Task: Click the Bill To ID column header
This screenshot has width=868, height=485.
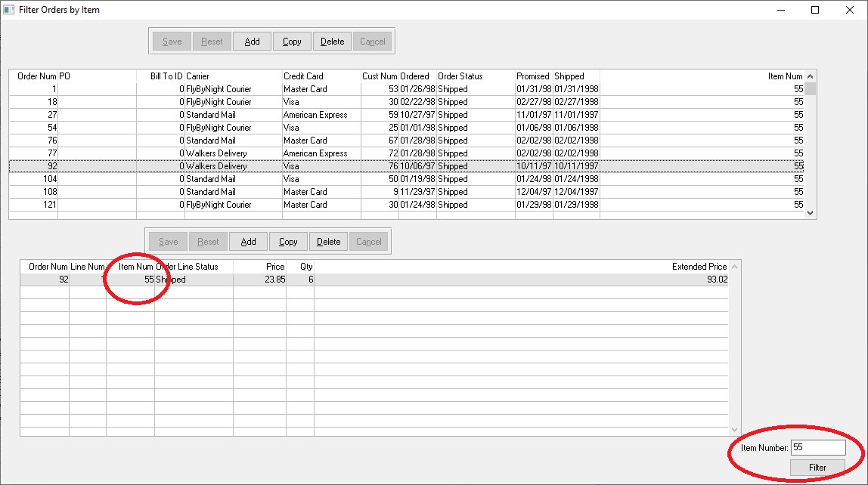Action: click(166, 76)
